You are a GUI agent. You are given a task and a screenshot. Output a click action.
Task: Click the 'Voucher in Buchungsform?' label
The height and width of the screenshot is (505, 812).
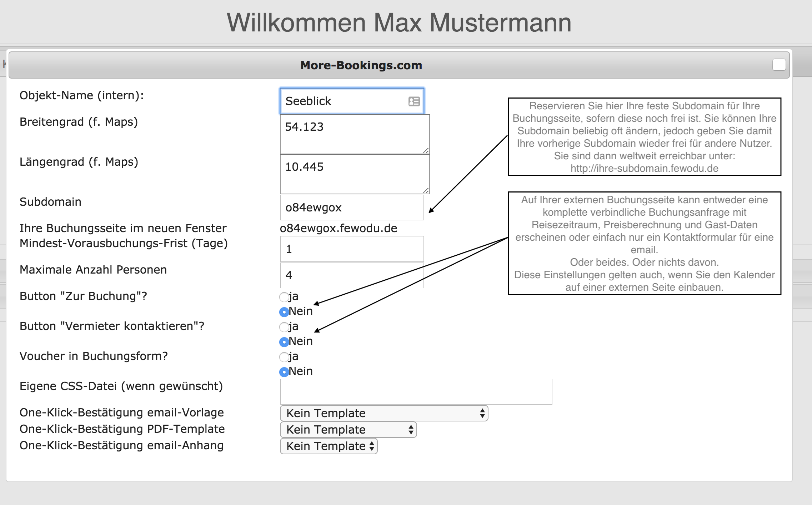coord(94,356)
